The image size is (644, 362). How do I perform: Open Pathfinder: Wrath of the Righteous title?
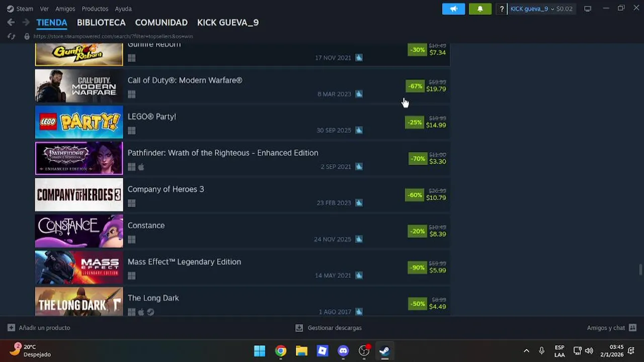click(223, 153)
